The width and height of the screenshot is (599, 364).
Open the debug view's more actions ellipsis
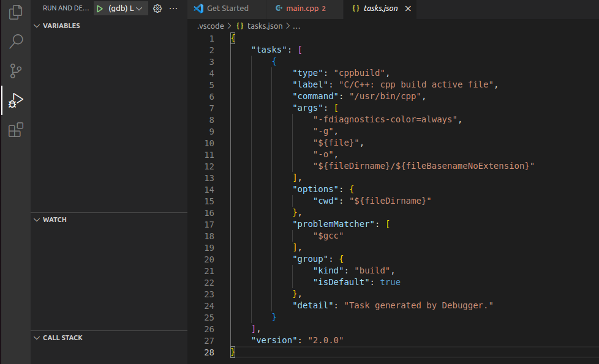pos(173,9)
